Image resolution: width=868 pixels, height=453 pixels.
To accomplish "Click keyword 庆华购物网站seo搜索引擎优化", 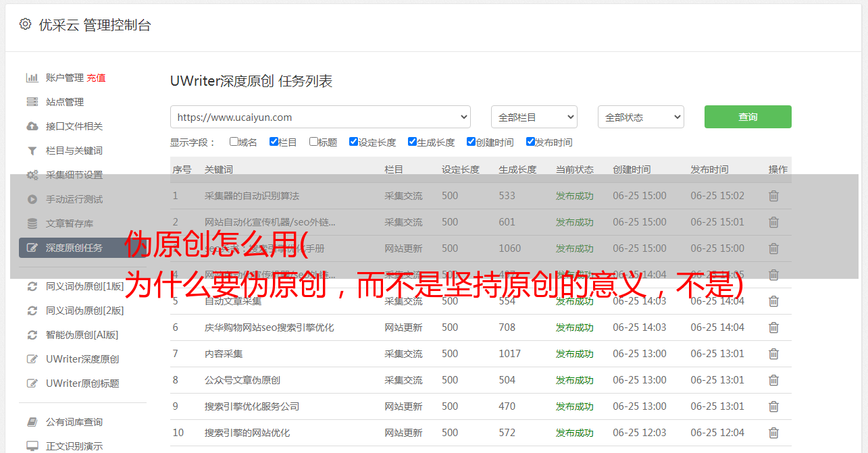I will pos(270,327).
